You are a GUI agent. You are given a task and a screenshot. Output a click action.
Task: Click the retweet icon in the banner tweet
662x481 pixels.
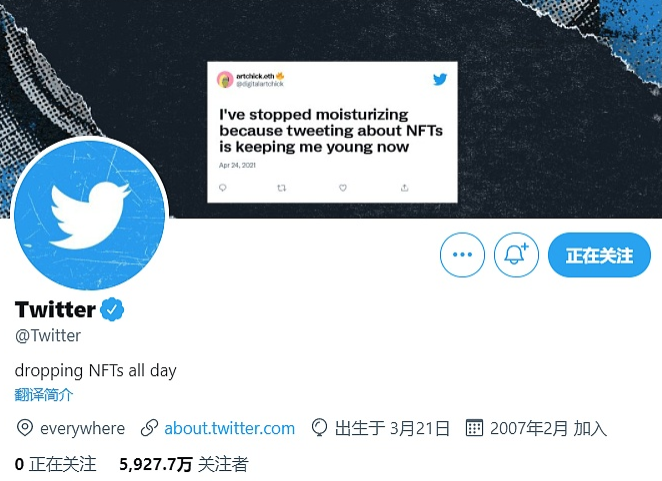point(282,188)
